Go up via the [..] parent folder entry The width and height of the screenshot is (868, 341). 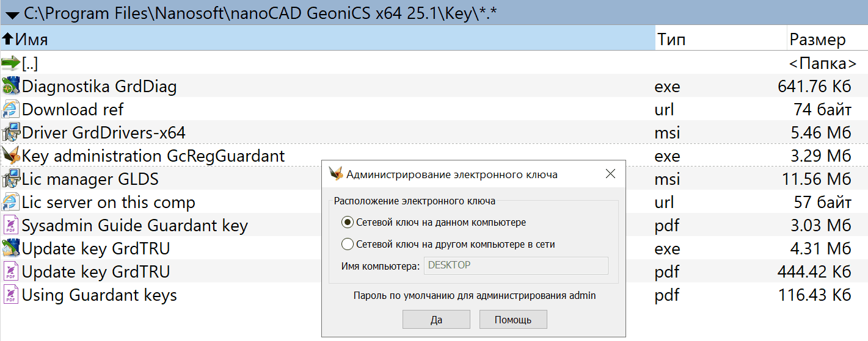(x=31, y=63)
